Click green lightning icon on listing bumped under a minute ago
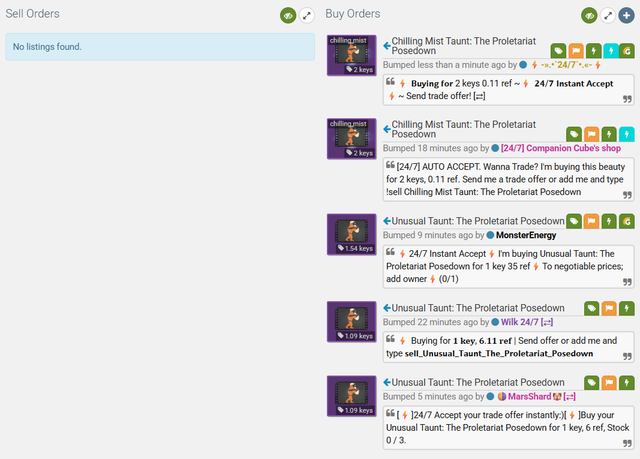The height and width of the screenshot is (459, 640). tap(593, 51)
